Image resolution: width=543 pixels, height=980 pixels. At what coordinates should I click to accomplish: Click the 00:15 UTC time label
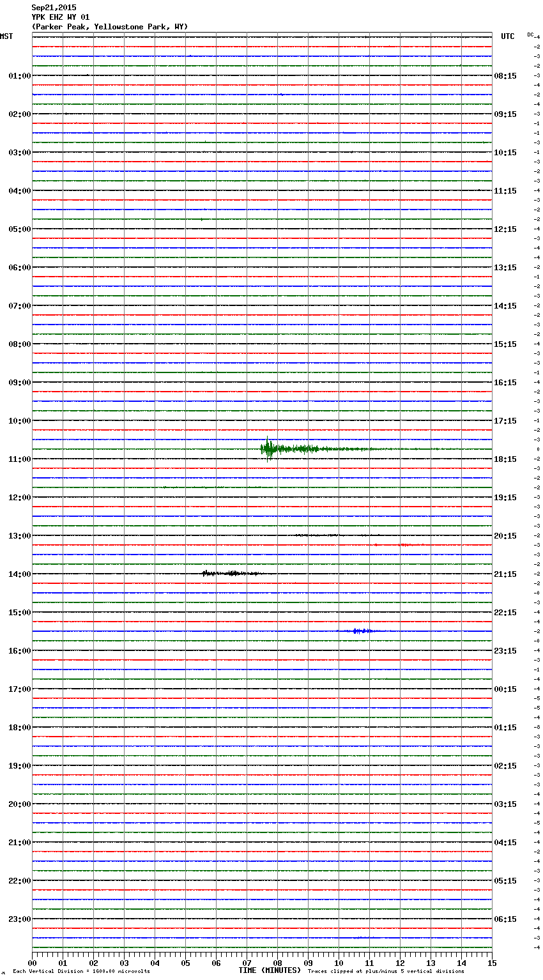505,689
